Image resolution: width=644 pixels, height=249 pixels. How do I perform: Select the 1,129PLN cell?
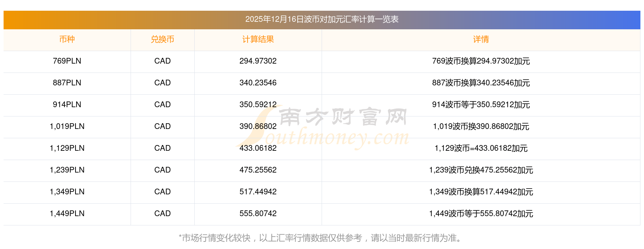(x=67, y=148)
